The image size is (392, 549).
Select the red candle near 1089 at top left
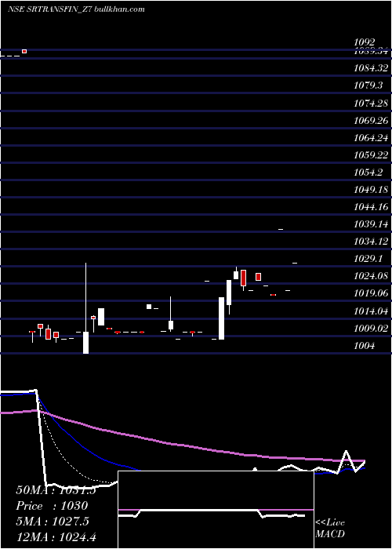pos(24,52)
